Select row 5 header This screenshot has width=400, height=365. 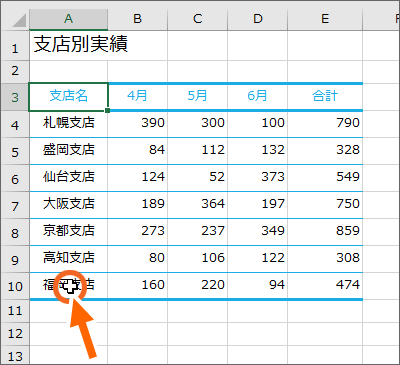pos(15,151)
